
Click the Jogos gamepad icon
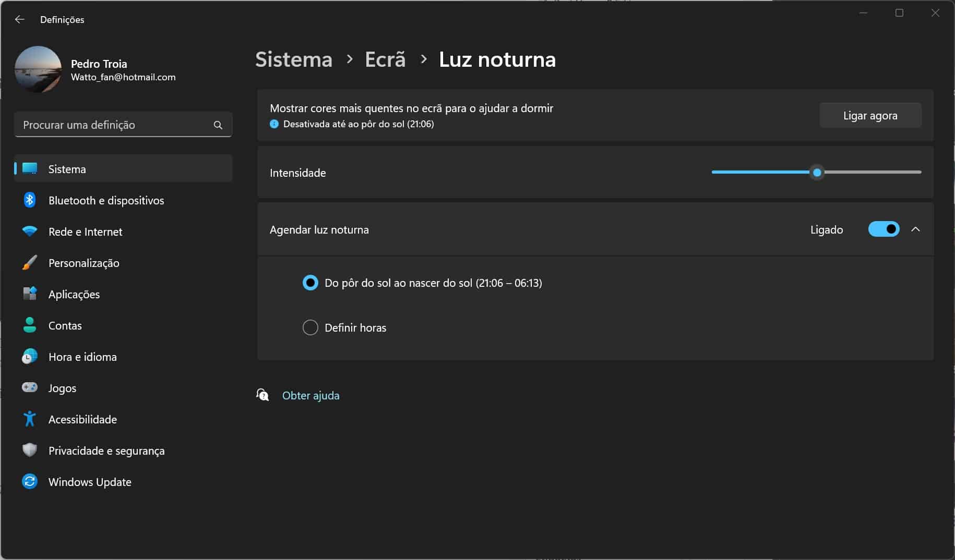30,387
